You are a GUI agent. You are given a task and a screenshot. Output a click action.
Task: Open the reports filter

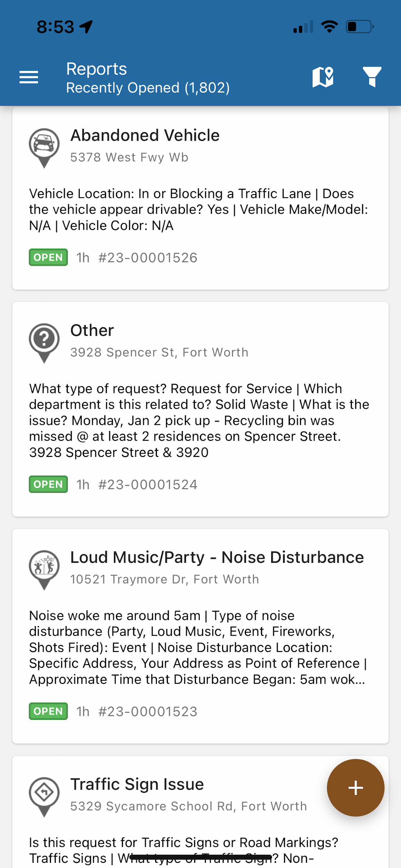372,77
